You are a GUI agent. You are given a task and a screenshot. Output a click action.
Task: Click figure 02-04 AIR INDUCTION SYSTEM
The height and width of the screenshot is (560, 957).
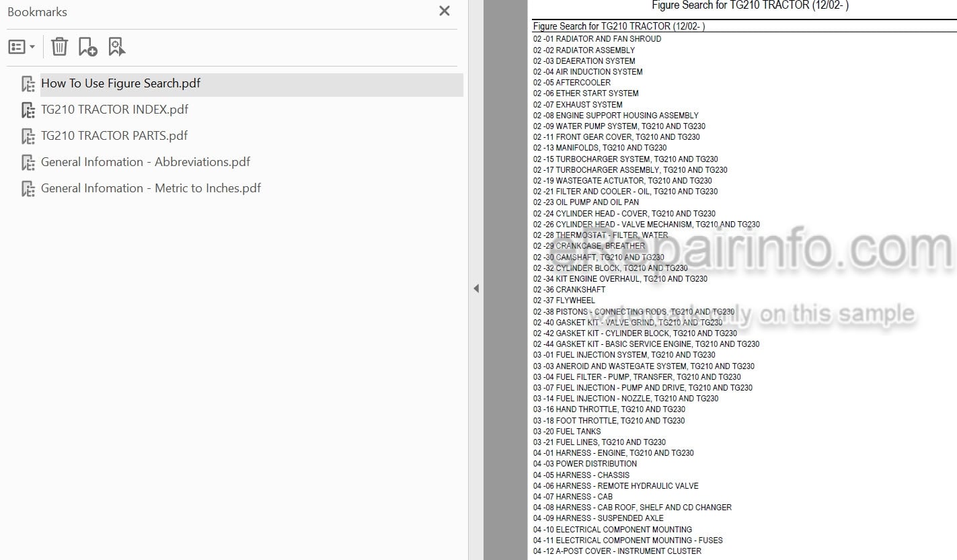(588, 72)
